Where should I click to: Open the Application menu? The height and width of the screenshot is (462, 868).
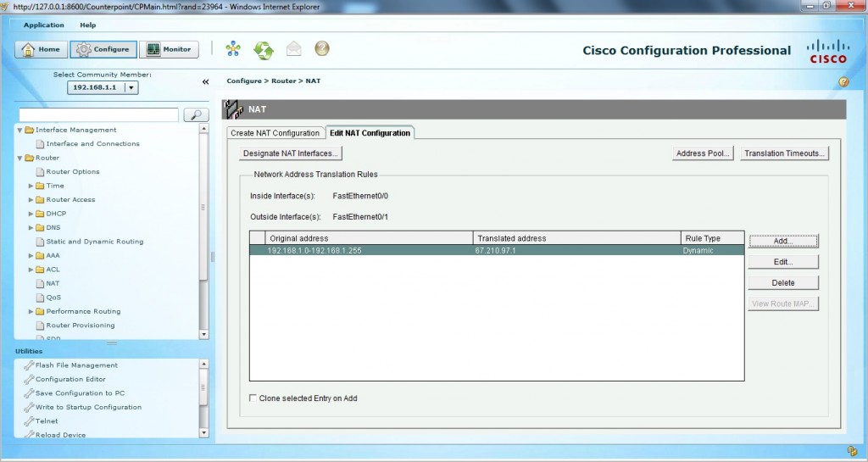[x=44, y=25]
